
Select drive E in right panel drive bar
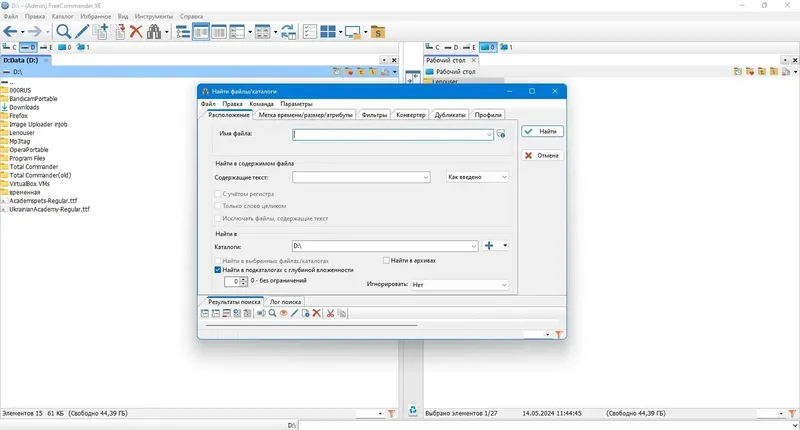469,47
